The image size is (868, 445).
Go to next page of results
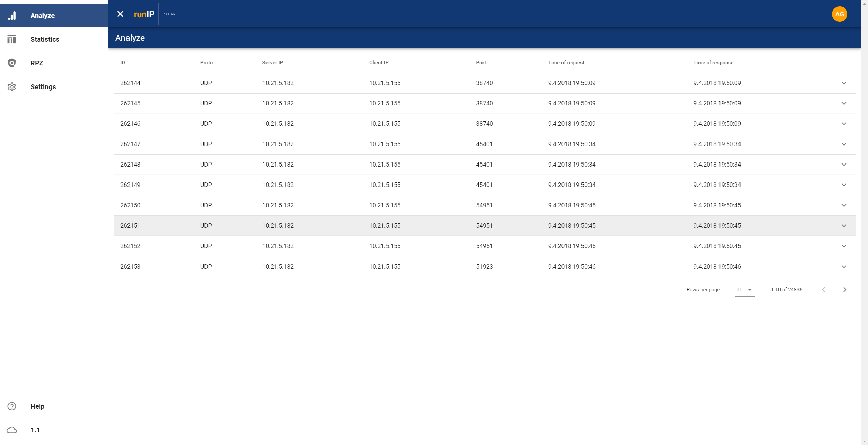pos(845,290)
